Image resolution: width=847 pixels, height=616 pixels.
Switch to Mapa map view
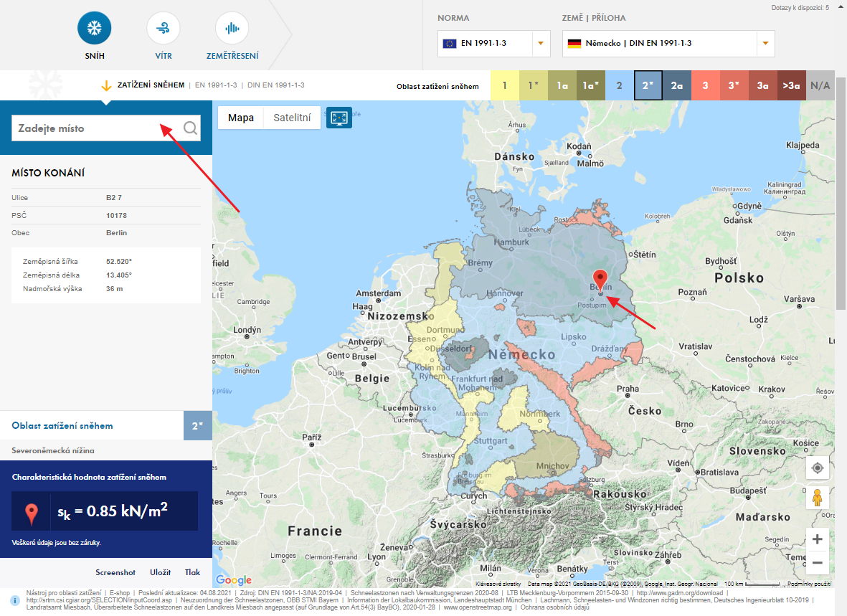tap(241, 118)
